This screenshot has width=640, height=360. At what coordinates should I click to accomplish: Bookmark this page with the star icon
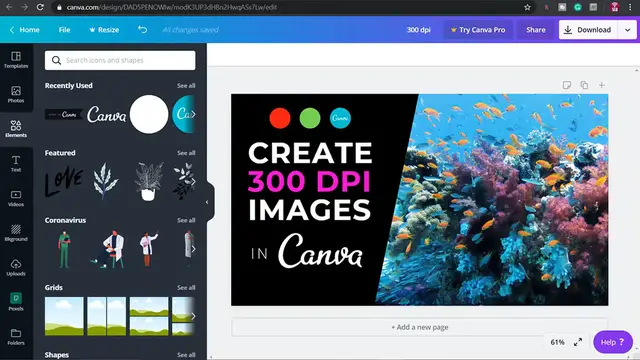(527, 7)
